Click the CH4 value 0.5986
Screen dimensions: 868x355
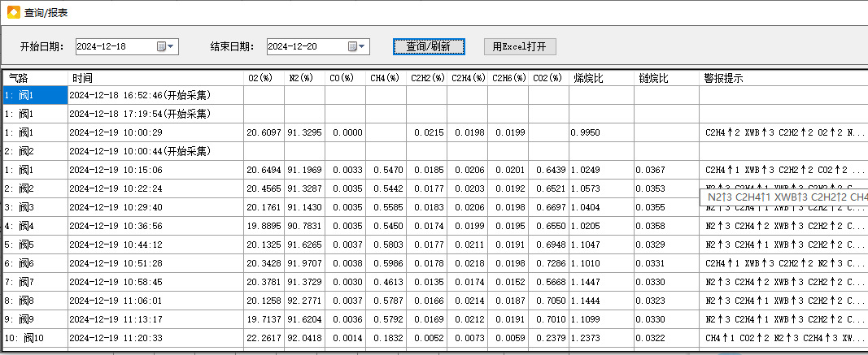[x=386, y=263]
